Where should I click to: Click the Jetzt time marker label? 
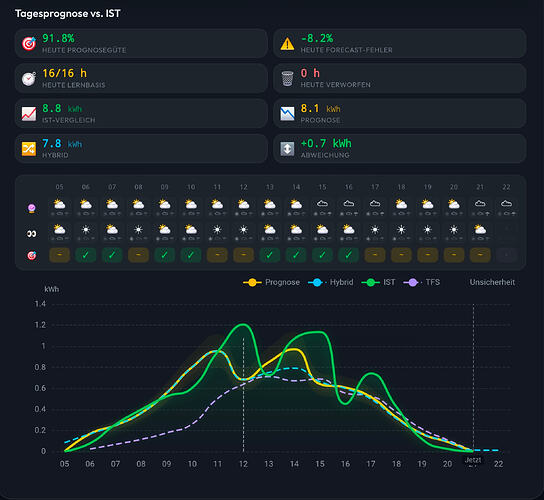point(473,460)
